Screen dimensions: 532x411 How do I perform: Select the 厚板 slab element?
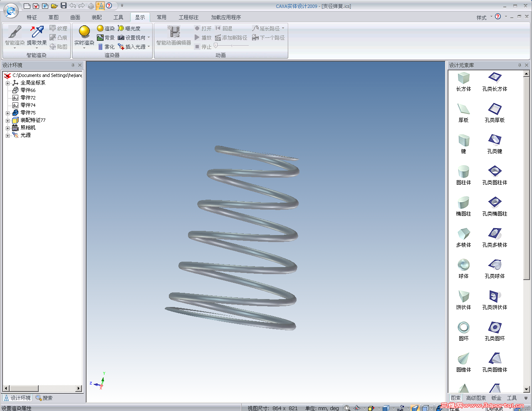[x=463, y=113]
